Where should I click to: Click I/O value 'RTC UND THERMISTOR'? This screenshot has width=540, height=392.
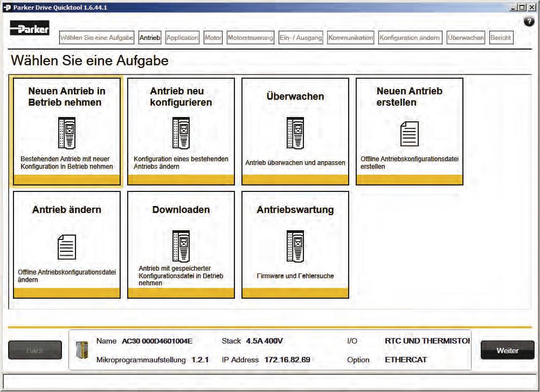(x=427, y=341)
